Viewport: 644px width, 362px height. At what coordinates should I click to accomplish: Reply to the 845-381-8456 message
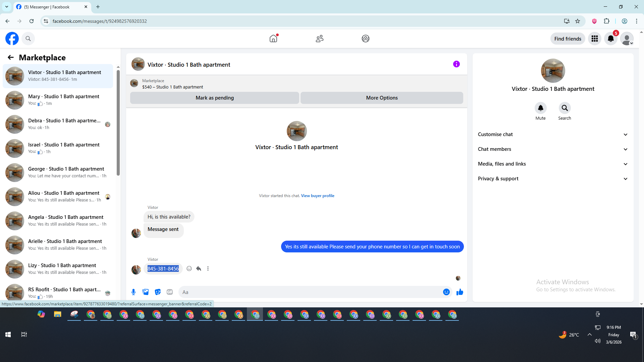click(x=199, y=268)
